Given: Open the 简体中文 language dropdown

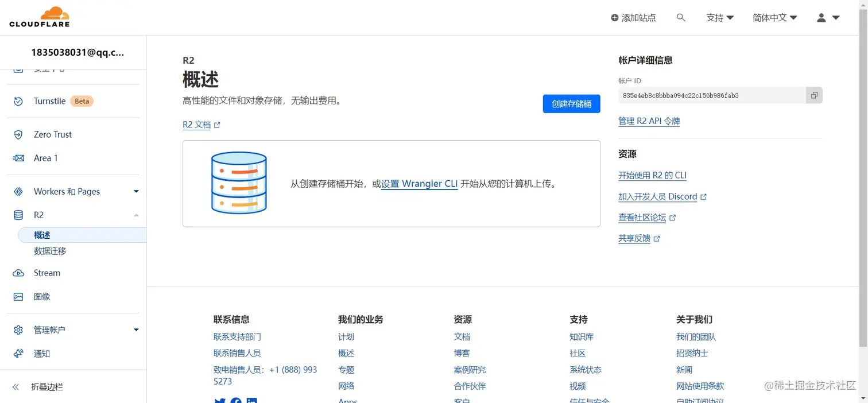Looking at the screenshot, I should (775, 18).
